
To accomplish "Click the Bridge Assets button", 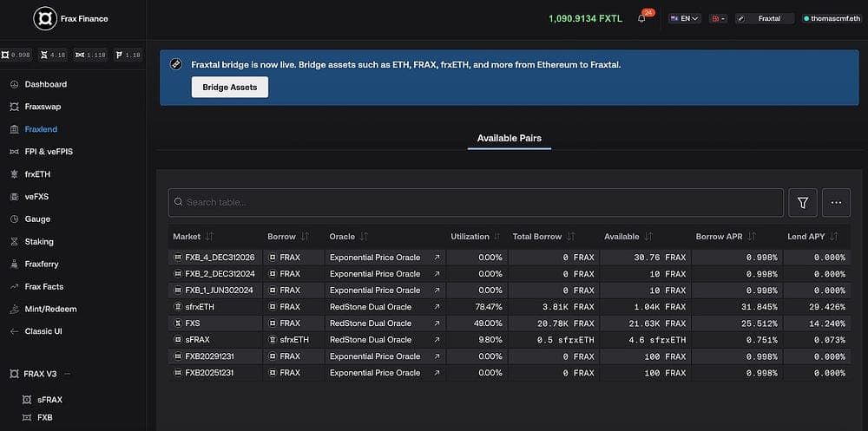I will (230, 88).
